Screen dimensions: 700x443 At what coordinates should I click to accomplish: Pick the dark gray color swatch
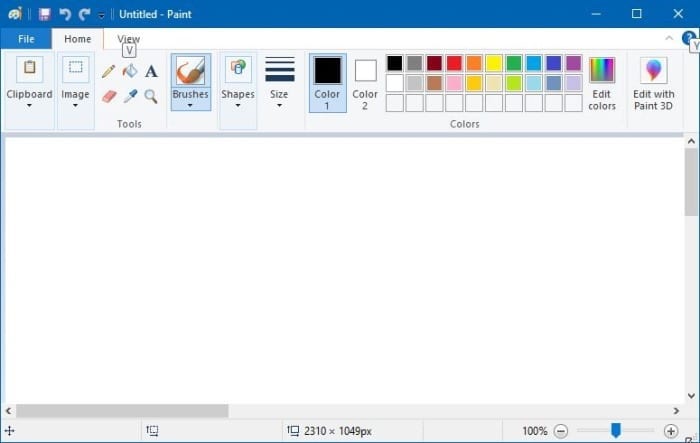(x=415, y=63)
